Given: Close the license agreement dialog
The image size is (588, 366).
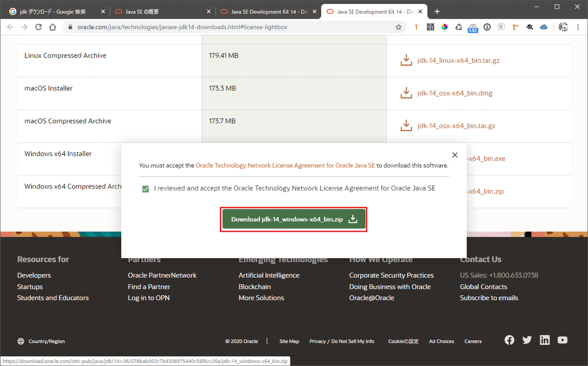Looking at the screenshot, I should pyautogui.click(x=455, y=155).
